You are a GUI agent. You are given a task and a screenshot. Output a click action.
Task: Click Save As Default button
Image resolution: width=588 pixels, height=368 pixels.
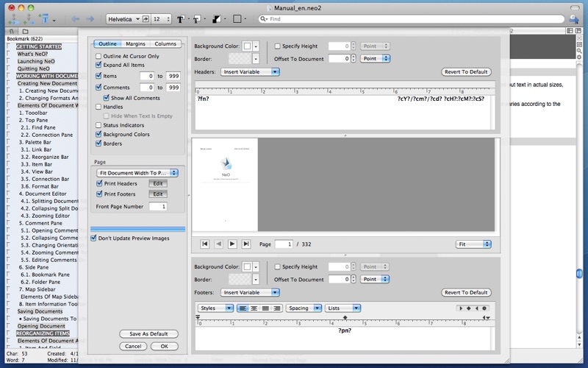click(148, 334)
